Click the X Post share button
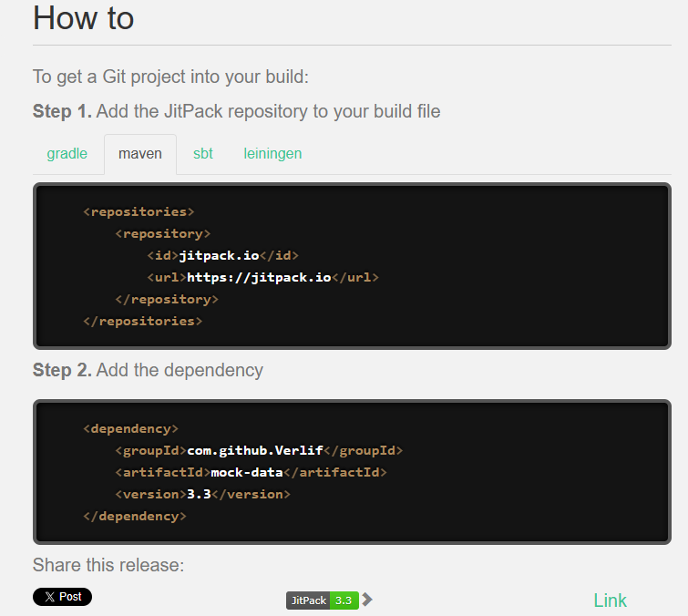This screenshot has width=688, height=616. pyautogui.click(x=62, y=597)
